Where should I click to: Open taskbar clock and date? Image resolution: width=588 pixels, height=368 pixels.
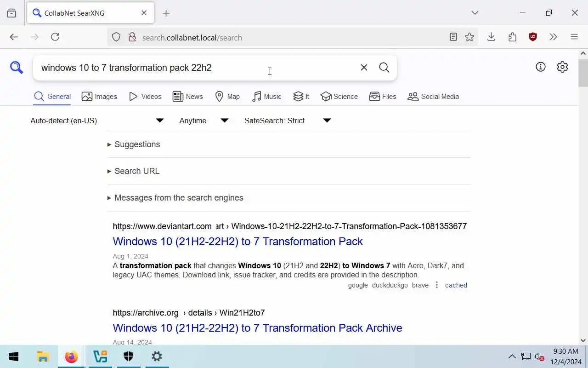pyautogui.click(x=566, y=356)
